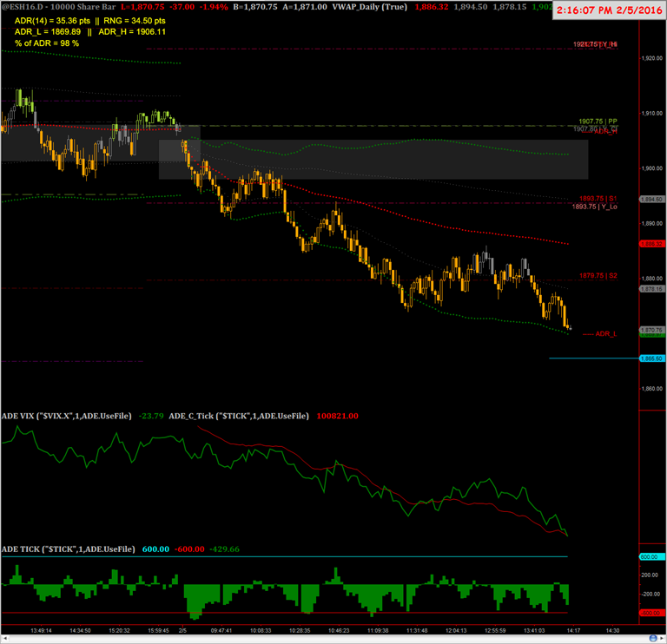Click the 14:30 time axis label

[x=612, y=631]
